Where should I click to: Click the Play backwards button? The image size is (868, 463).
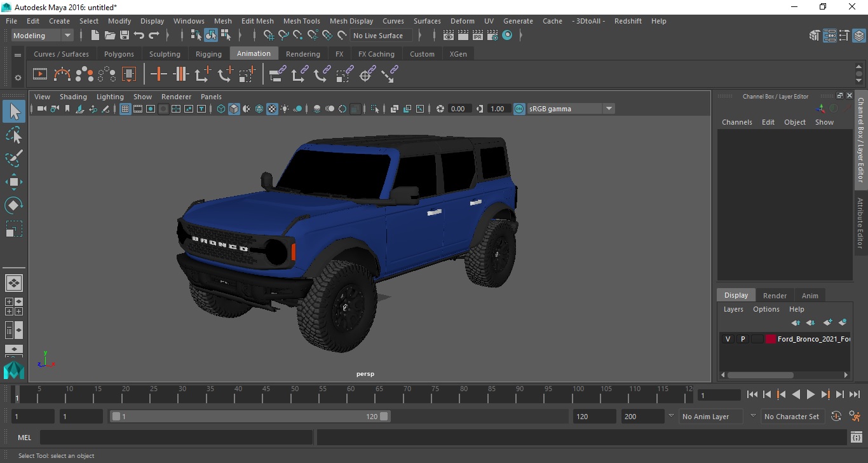pos(796,394)
